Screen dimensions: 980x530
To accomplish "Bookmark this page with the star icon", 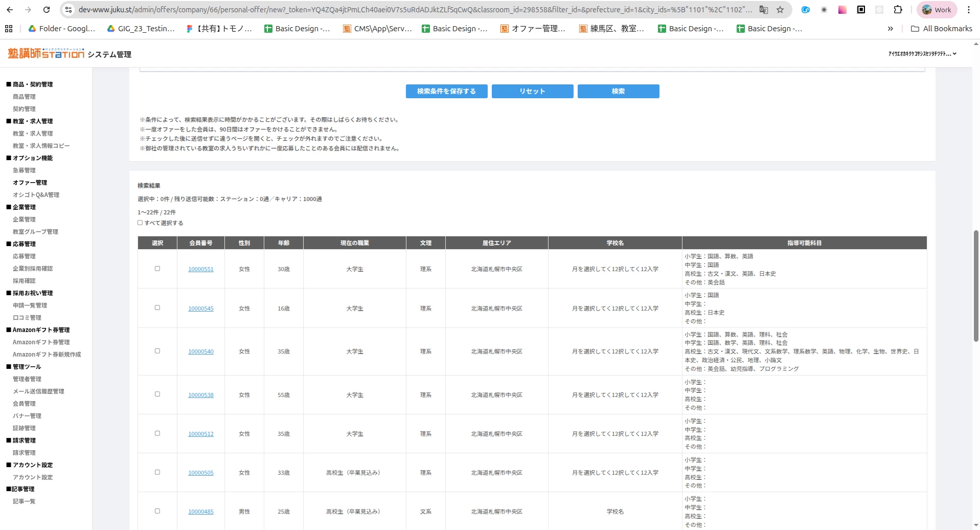I will [780, 10].
